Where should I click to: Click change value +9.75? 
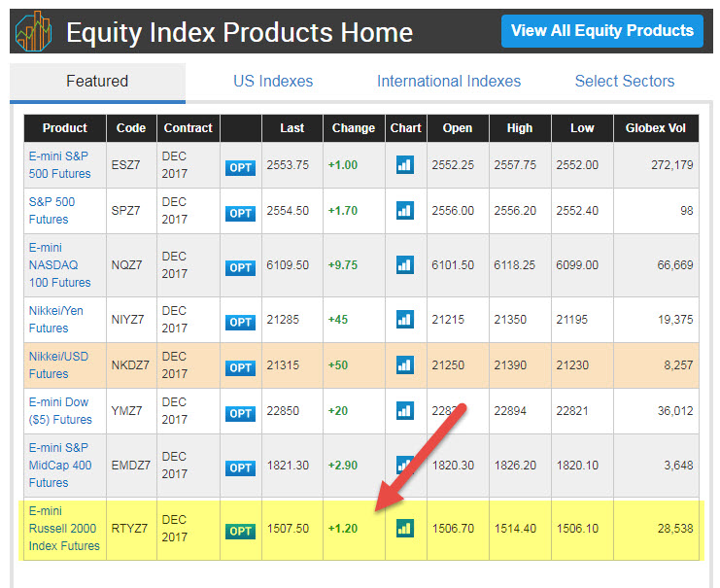343,265
